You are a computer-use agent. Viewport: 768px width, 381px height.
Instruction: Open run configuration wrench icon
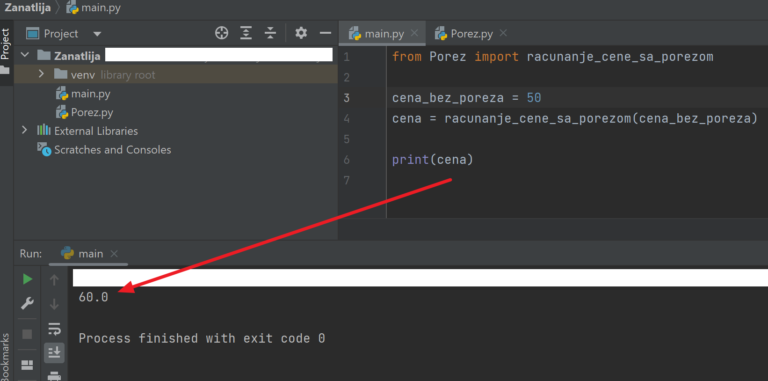(27, 304)
